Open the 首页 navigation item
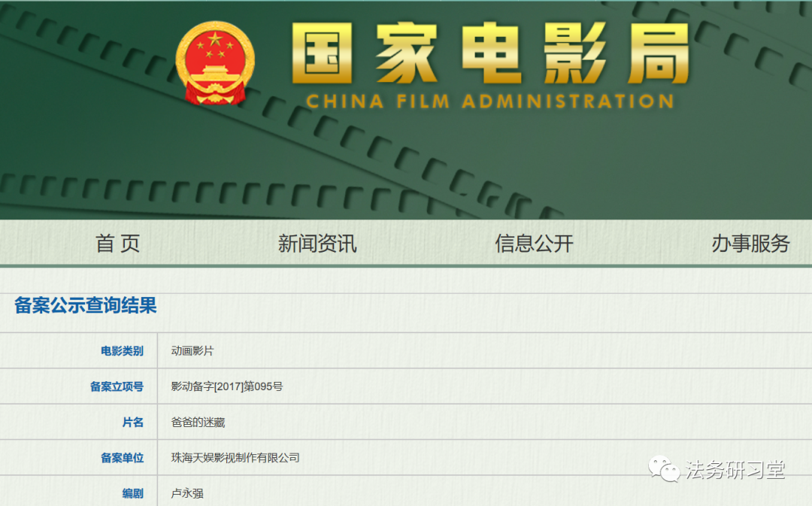 point(117,243)
